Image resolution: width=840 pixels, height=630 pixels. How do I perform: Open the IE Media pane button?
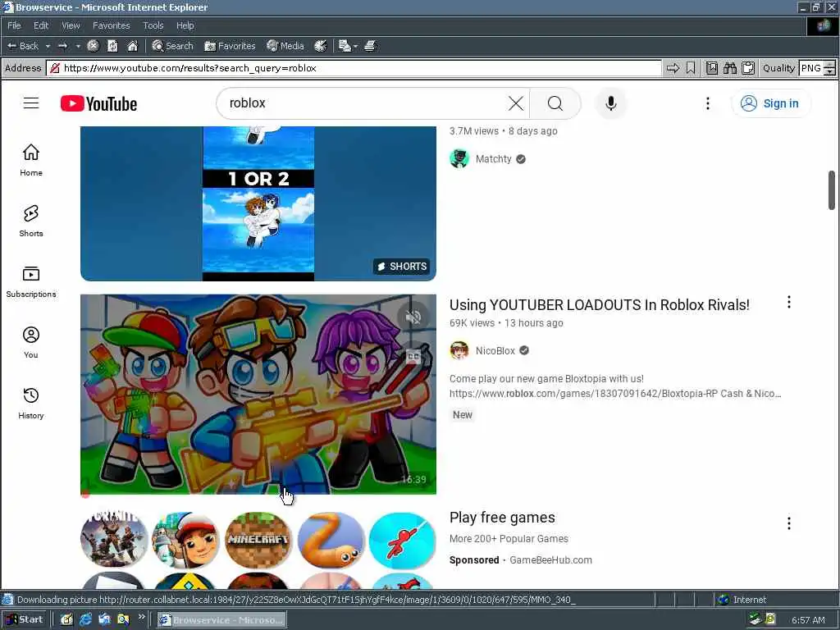pyautogui.click(x=285, y=46)
